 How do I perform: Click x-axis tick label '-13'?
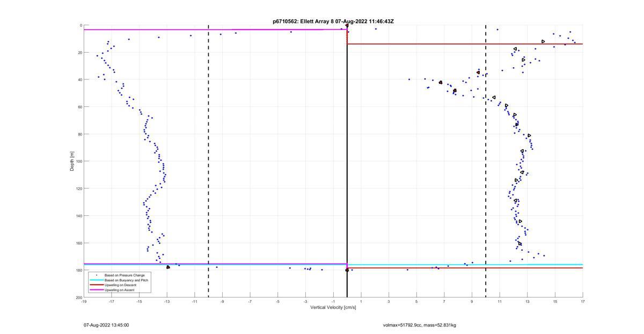tap(167, 301)
